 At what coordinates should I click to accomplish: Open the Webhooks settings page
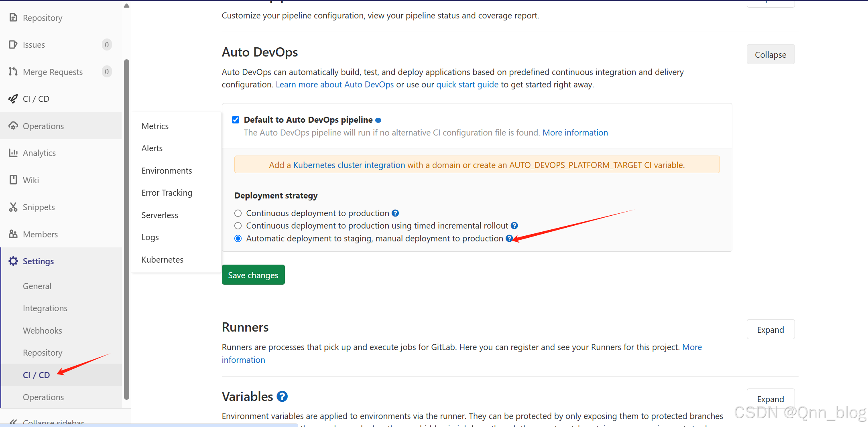pyautogui.click(x=42, y=330)
